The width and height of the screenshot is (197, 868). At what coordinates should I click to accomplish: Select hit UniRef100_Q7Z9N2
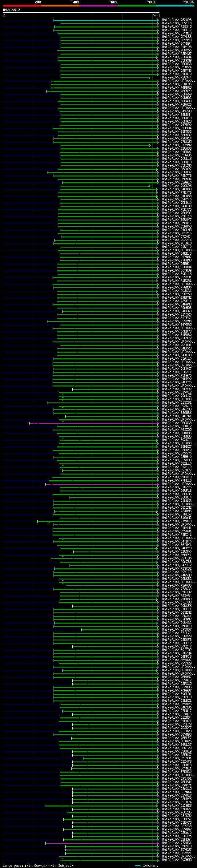coord(176,145)
